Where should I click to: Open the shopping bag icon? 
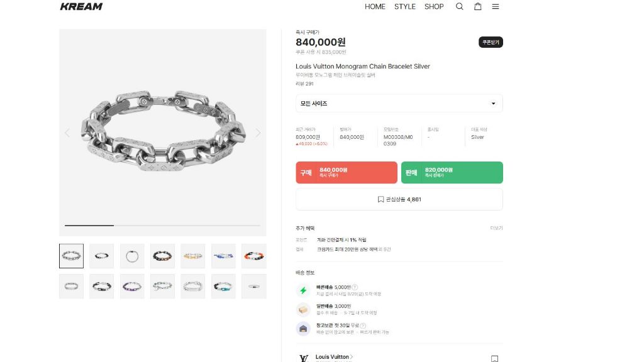point(477,6)
